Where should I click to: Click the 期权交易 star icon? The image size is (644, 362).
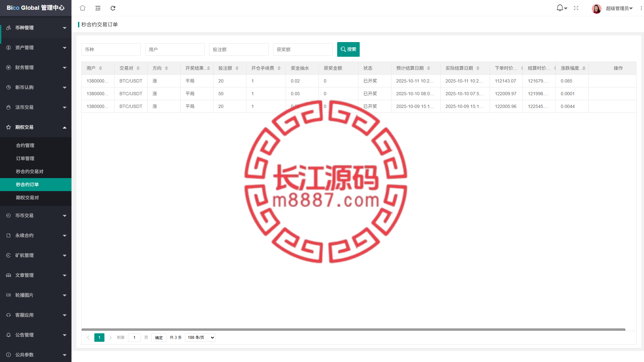click(x=8, y=127)
